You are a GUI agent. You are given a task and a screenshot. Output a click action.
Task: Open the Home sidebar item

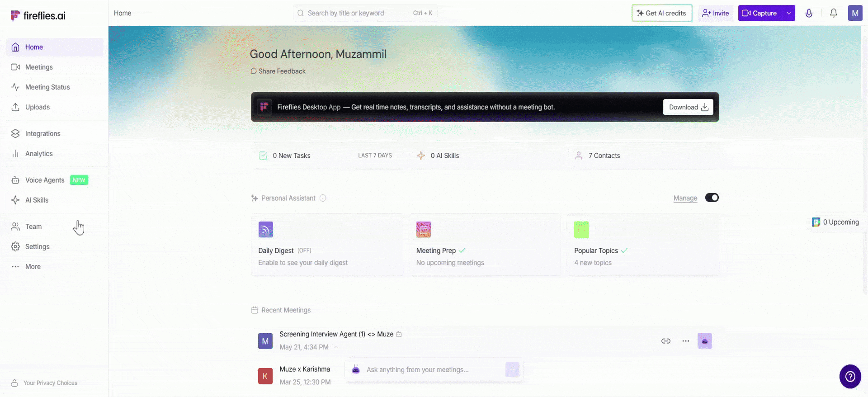(54, 47)
